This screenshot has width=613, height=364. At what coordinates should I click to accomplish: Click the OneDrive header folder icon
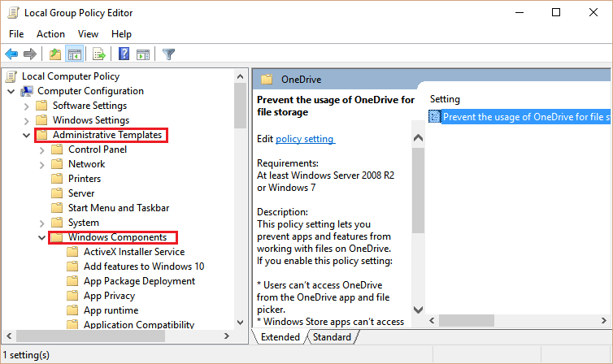tap(267, 80)
